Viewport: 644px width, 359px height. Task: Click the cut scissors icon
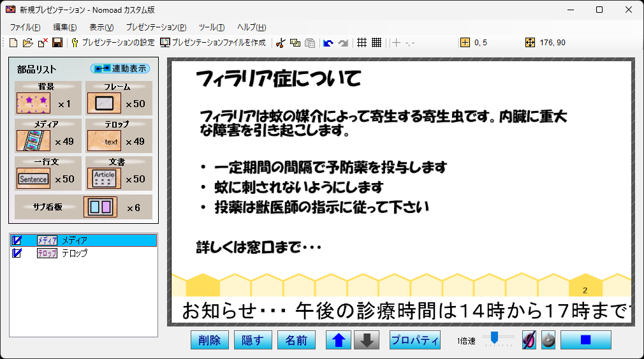(x=281, y=43)
